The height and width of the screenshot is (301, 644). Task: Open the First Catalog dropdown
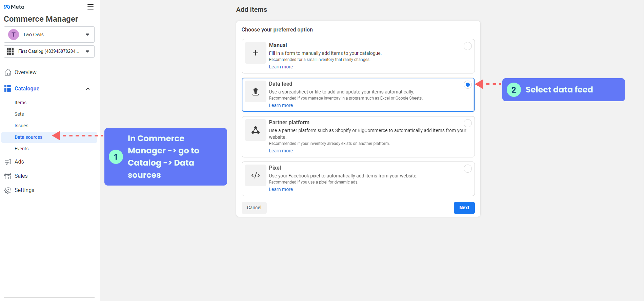coord(49,51)
